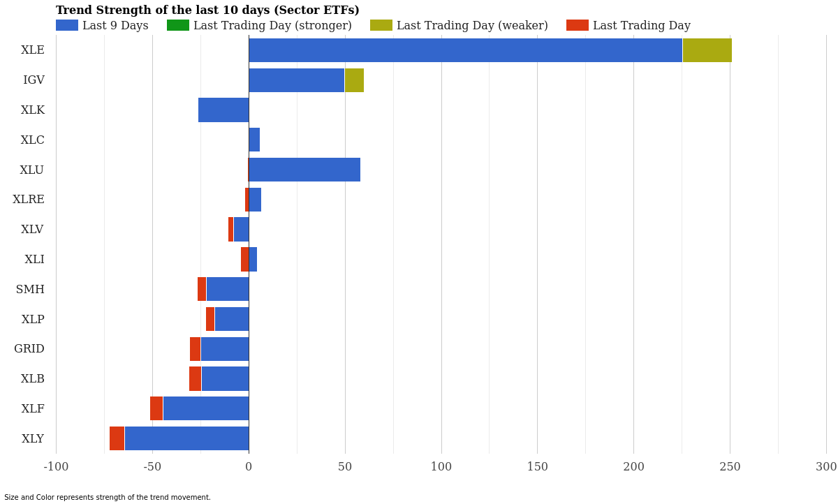This screenshot has height=504, width=838.
Task: Click the red segment of XLY bar
Action: point(117,438)
